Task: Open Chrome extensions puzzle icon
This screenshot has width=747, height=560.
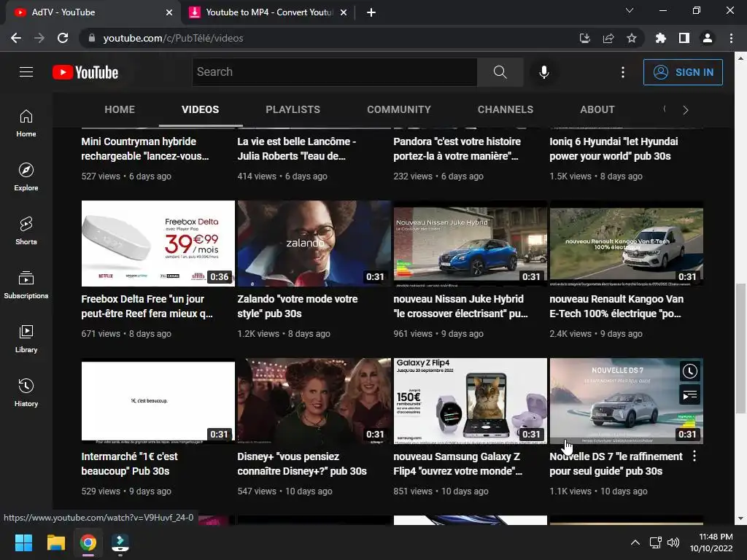Action: pos(661,38)
